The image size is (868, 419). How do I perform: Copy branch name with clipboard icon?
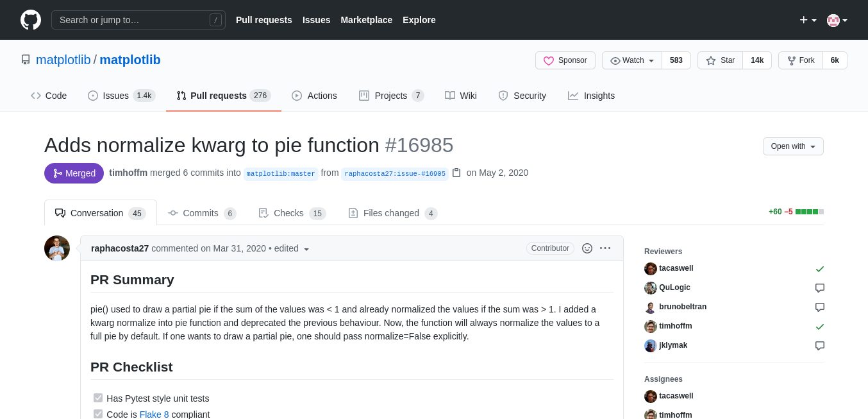click(456, 173)
